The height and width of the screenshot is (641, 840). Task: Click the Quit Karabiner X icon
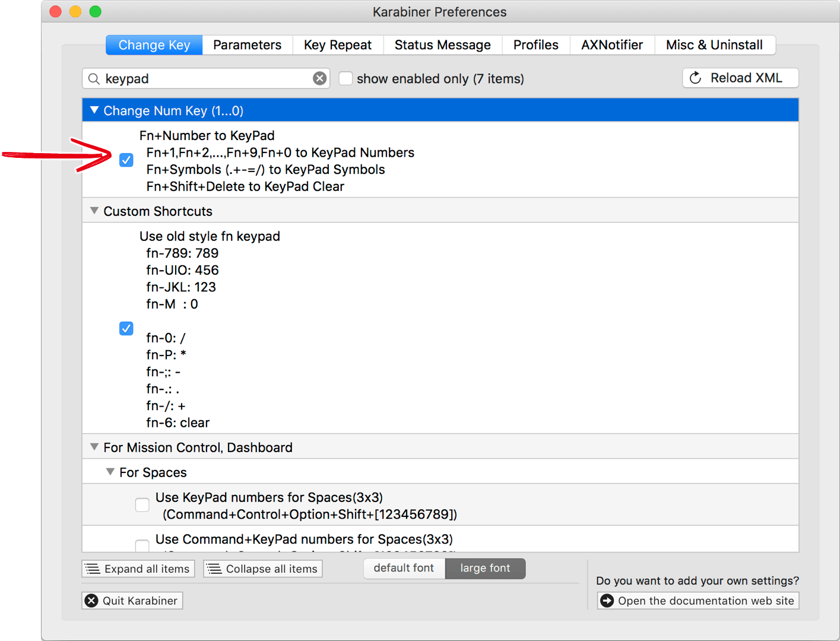(x=91, y=601)
